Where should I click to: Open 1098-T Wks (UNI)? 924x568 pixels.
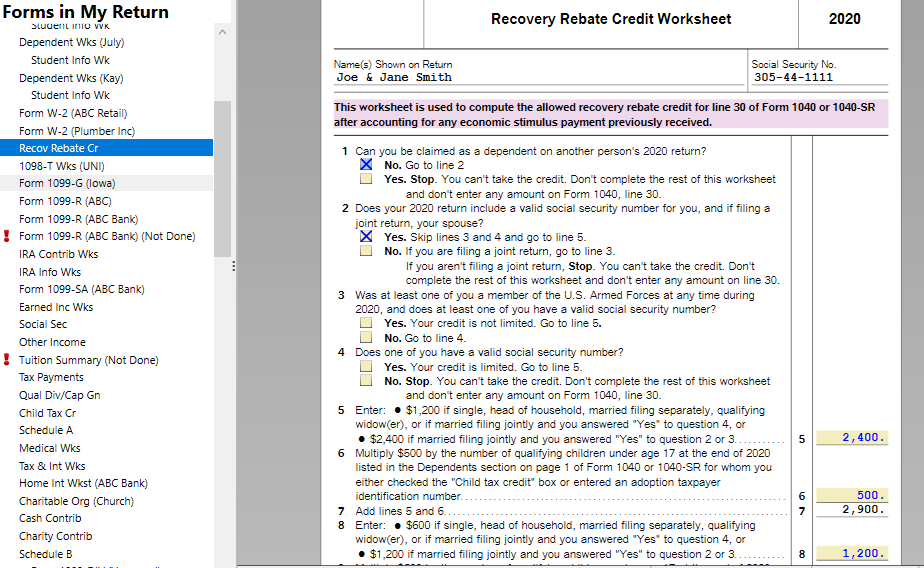click(61, 166)
